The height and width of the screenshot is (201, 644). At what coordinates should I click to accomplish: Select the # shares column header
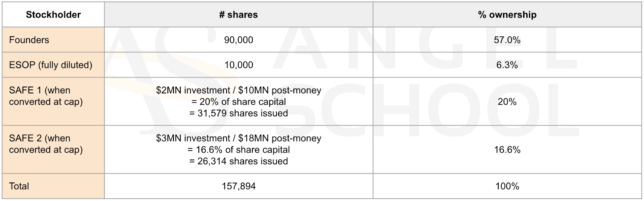[x=239, y=15]
